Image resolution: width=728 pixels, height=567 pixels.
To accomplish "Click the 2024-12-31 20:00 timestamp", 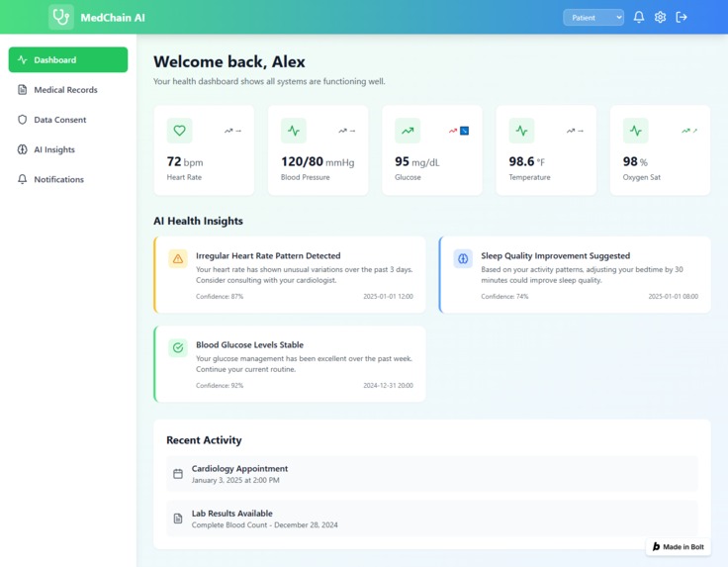I will point(388,386).
